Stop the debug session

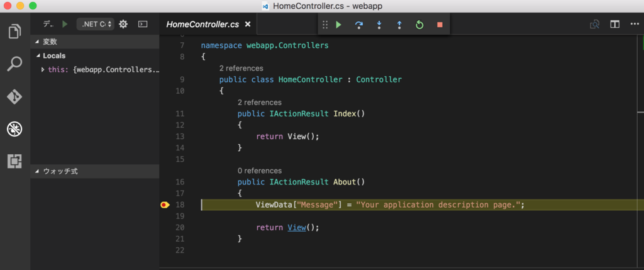pyautogui.click(x=440, y=25)
